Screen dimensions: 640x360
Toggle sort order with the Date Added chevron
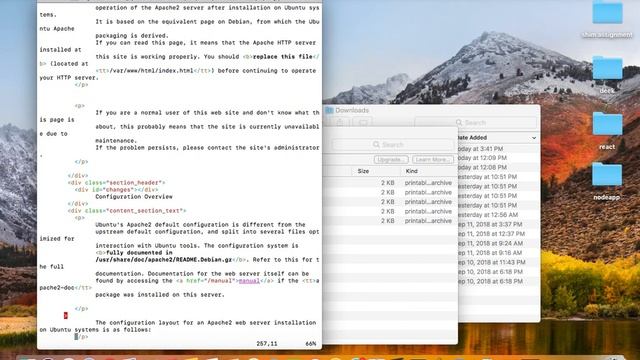(533, 138)
